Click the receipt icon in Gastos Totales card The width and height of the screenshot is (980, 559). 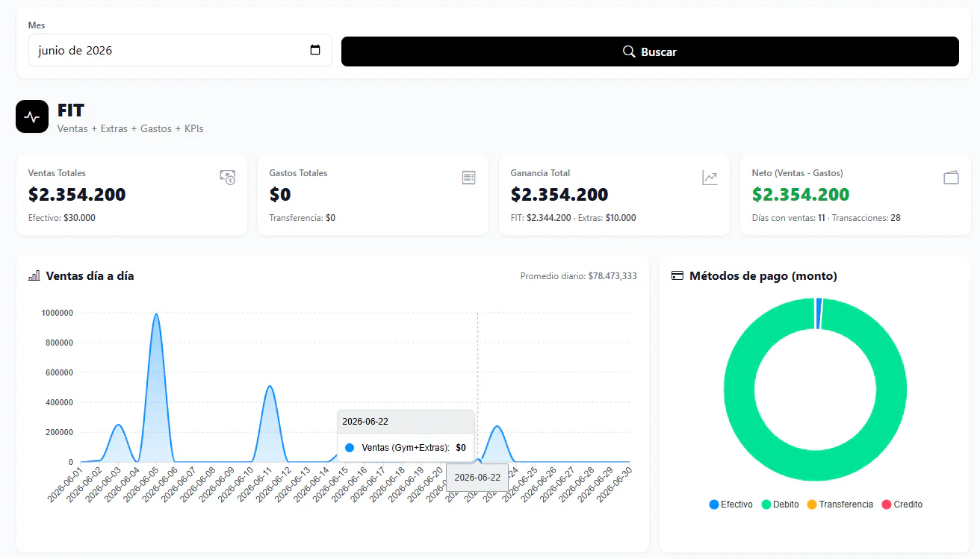(x=468, y=177)
